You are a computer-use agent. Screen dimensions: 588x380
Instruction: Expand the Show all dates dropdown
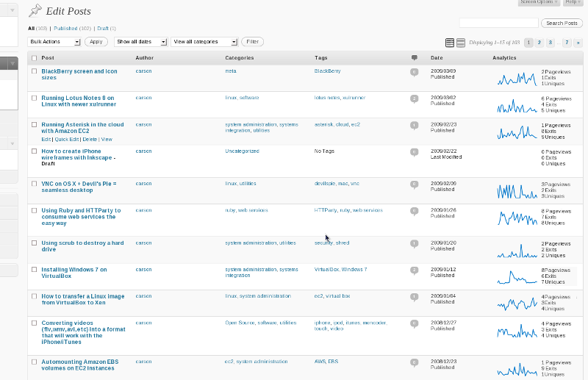click(141, 42)
